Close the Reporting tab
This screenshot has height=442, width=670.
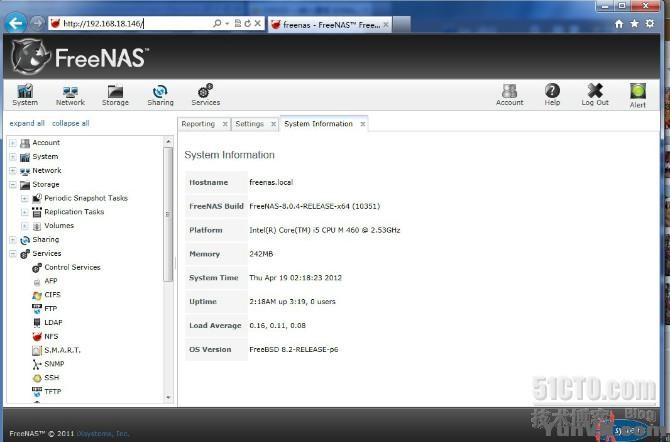click(225, 124)
